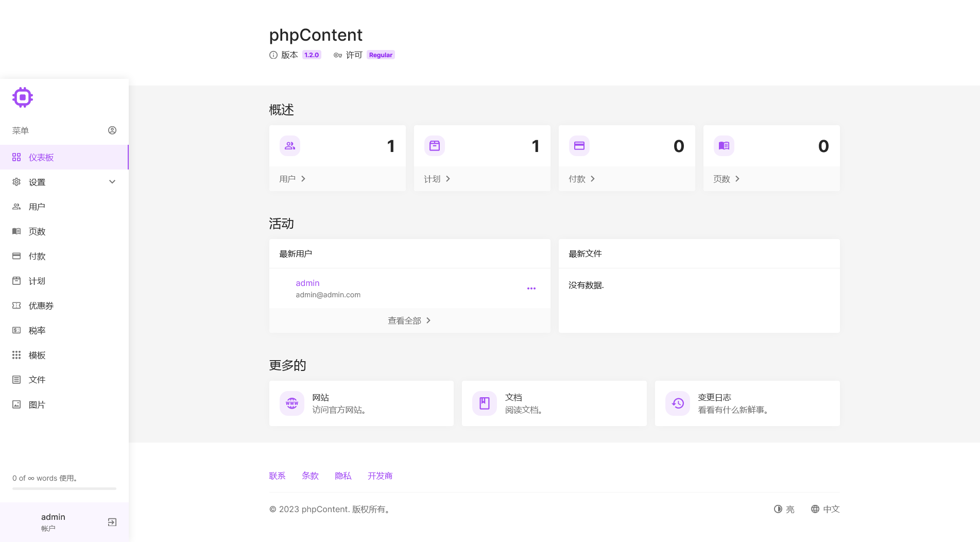Click the 仪表板 dashboard grid icon
The height and width of the screenshot is (542, 980).
click(x=16, y=157)
